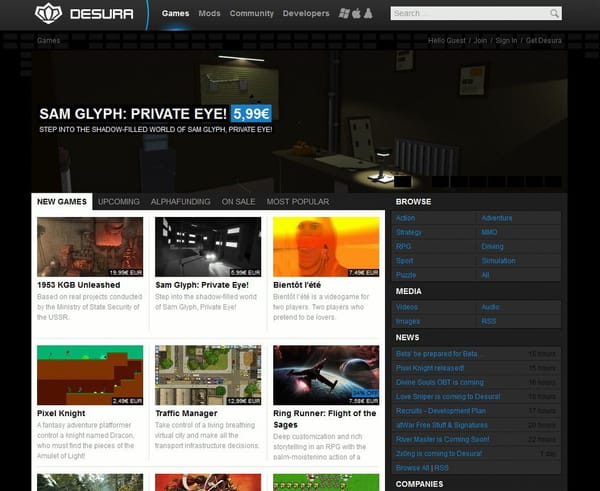Click the 5,99€ price button on banner

coord(251,114)
